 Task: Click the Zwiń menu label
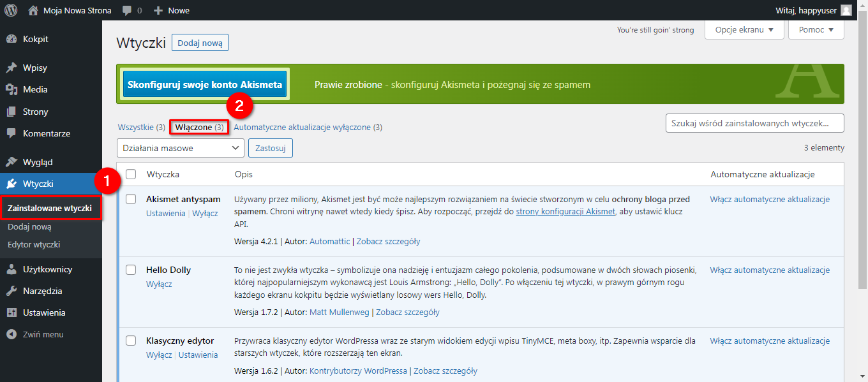coord(43,334)
